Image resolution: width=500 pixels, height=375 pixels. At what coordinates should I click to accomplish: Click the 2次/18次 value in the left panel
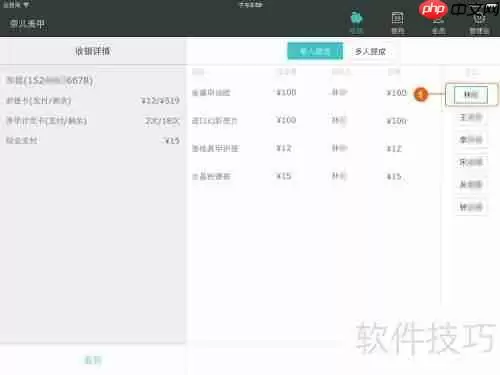click(162, 121)
